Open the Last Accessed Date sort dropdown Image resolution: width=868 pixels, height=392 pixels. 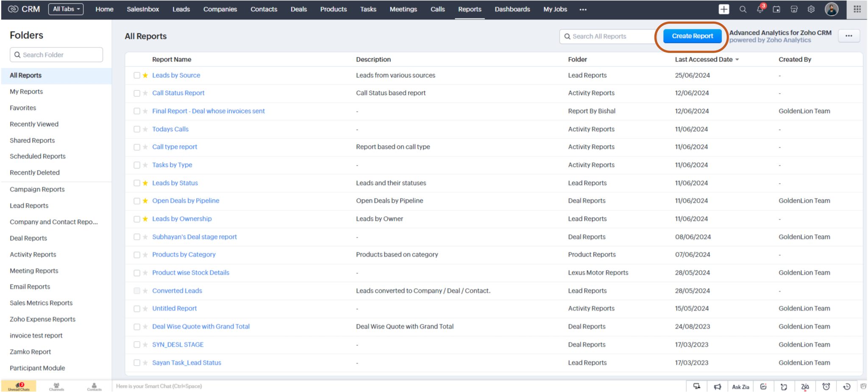tap(705, 59)
